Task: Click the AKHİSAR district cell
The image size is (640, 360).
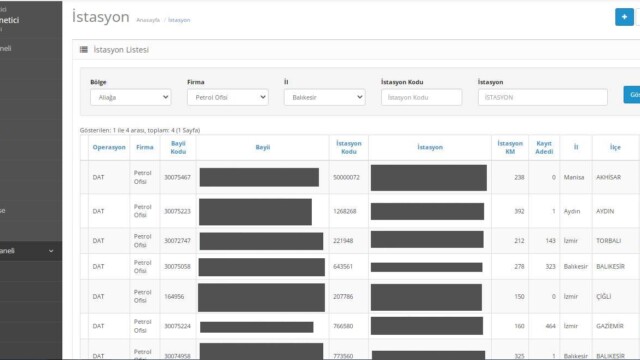Action: tap(608, 178)
